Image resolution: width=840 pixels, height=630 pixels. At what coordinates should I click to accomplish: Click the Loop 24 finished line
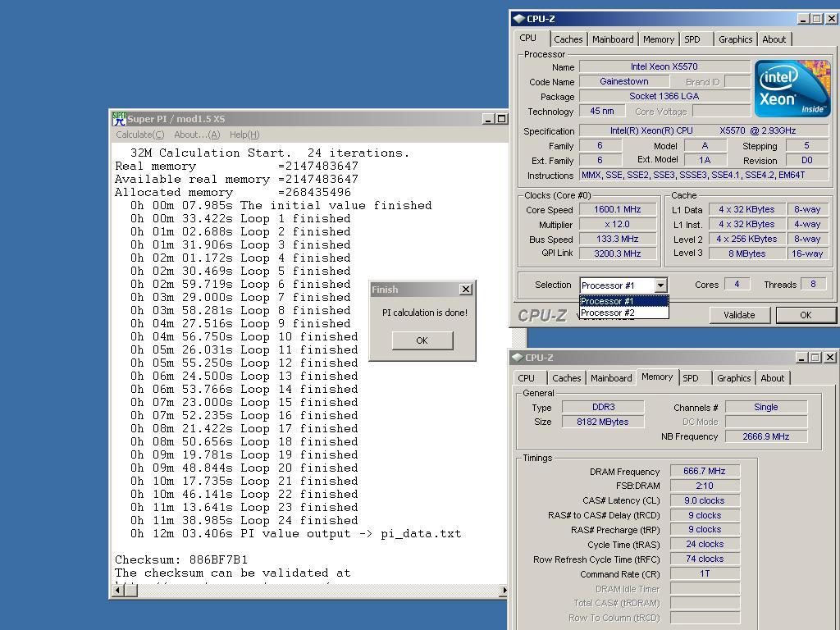(244, 520)
